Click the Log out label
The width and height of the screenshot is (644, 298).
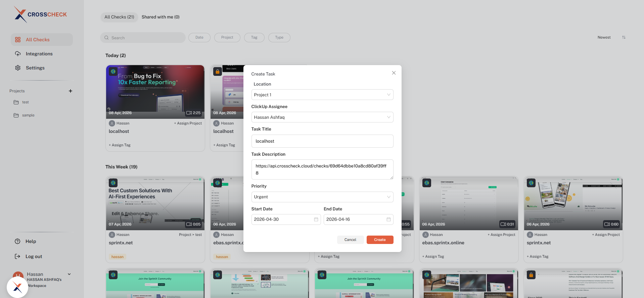[34, 256]
